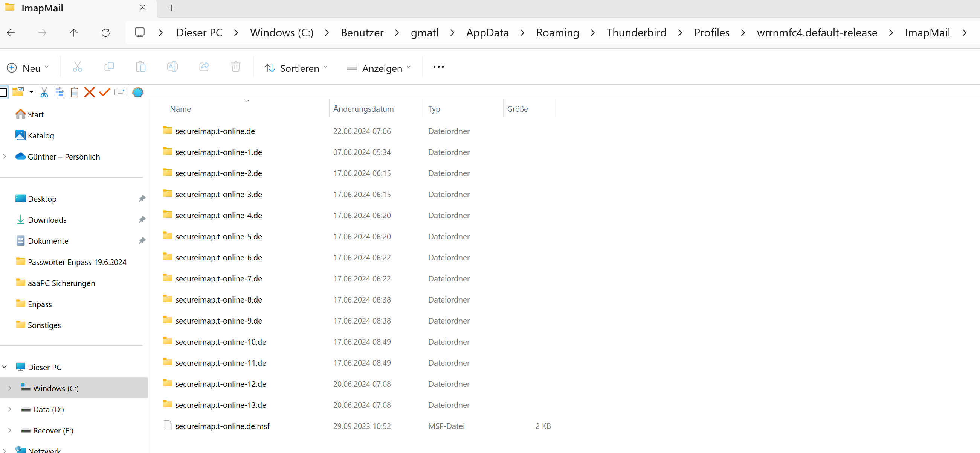
Task: Select the secureimap.t-online.de.msf file
Action: click(222, 426)
